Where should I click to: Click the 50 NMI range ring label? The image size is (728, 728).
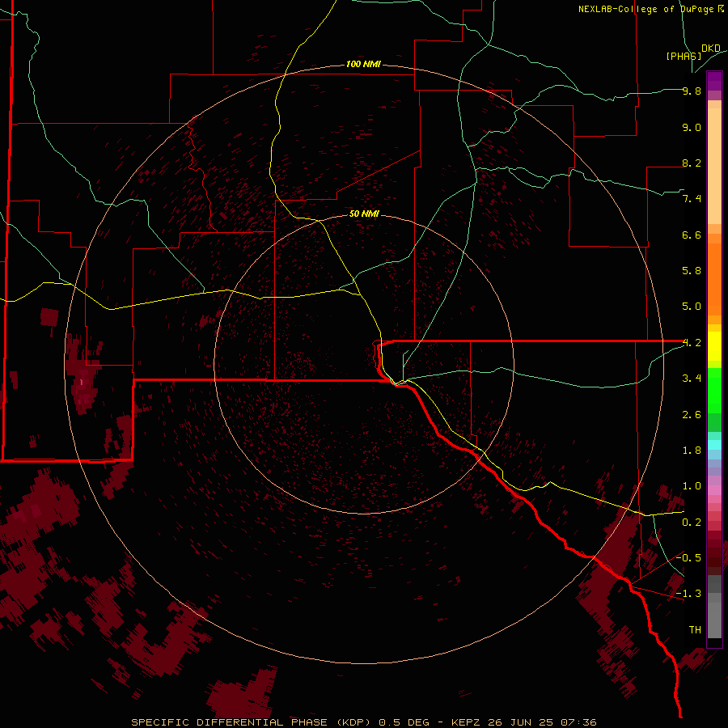pyautogui.click(x=364, y=214)
